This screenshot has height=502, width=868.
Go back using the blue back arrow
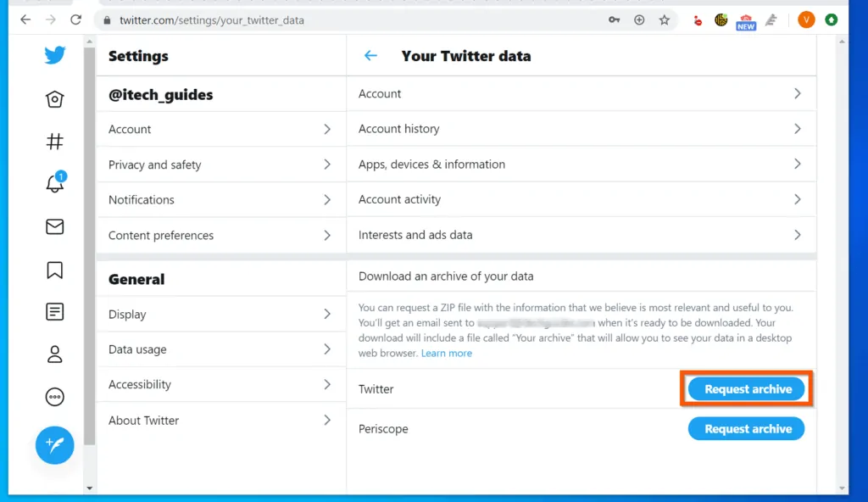pyautogui.click(x=370, y=55)
